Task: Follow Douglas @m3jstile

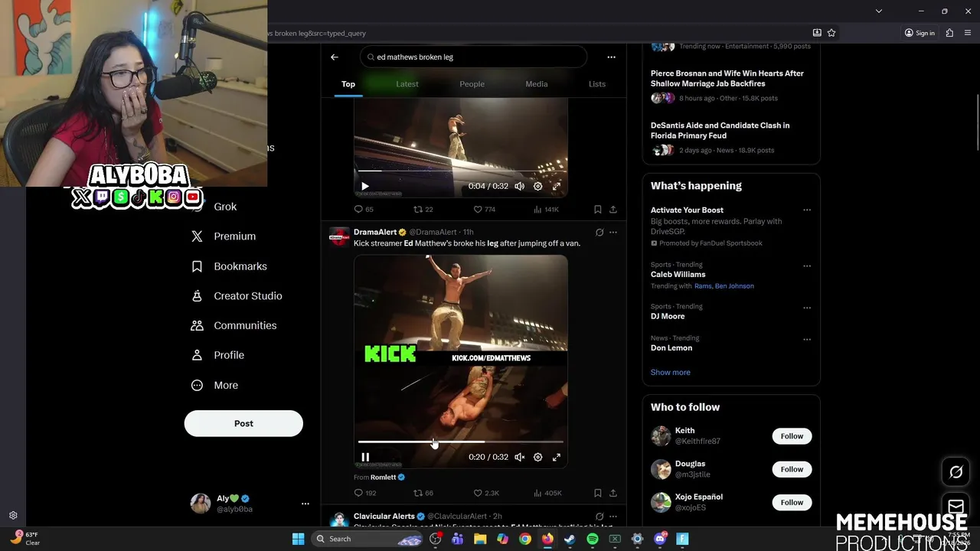Action: point(792,469)
